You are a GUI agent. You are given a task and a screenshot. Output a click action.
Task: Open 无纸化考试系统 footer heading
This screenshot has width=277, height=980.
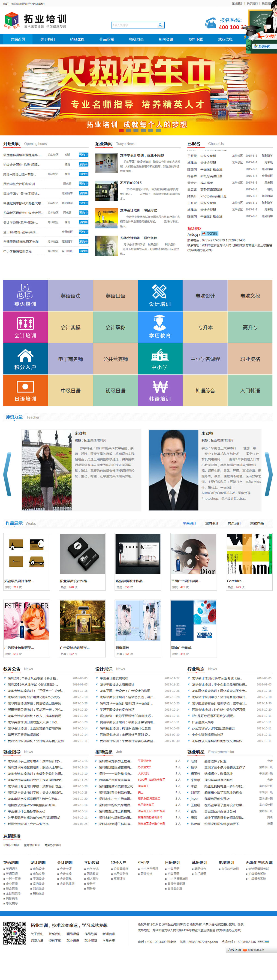coord(259,862)
